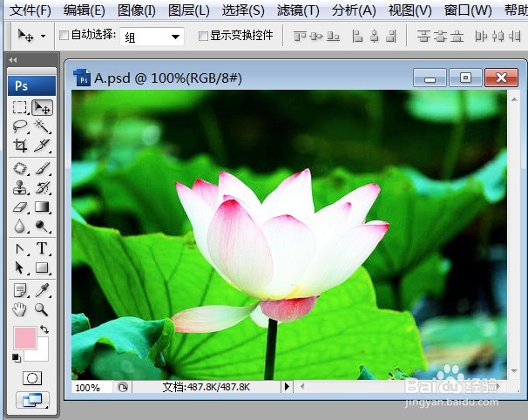Viewport: 528px width, 420px height.
Task: Select the Move tool in the toolbox
Action: pos(42,108)
